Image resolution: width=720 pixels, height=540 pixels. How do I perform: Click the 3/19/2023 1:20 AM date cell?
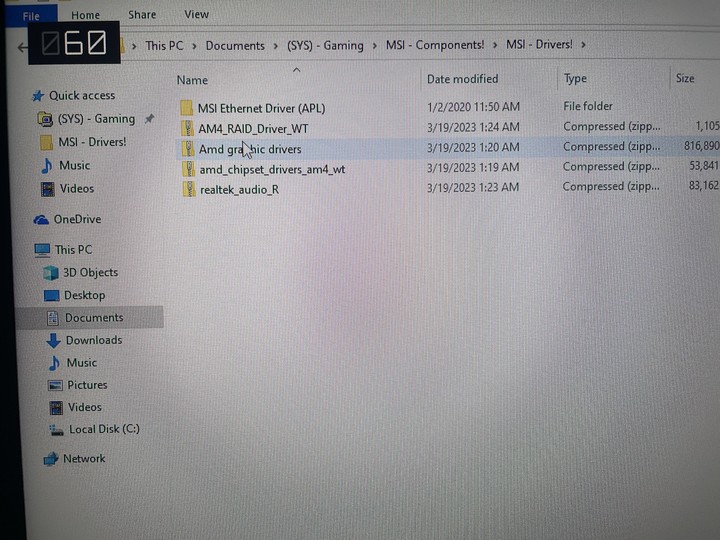point(473,147)
